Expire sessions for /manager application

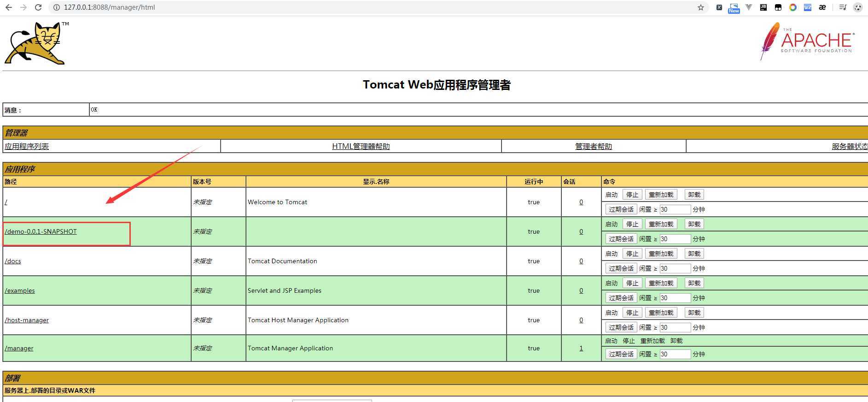[x=621, y=354]
